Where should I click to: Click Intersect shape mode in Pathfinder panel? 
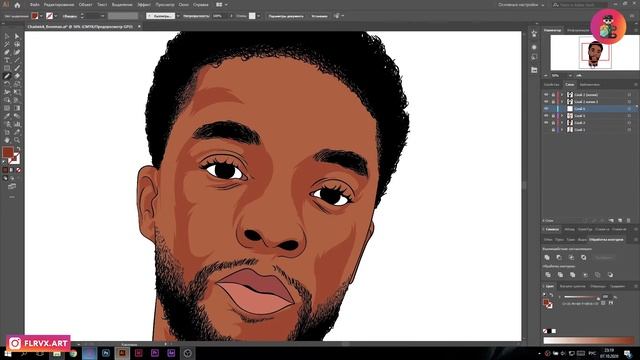click(x=571, y=257)
